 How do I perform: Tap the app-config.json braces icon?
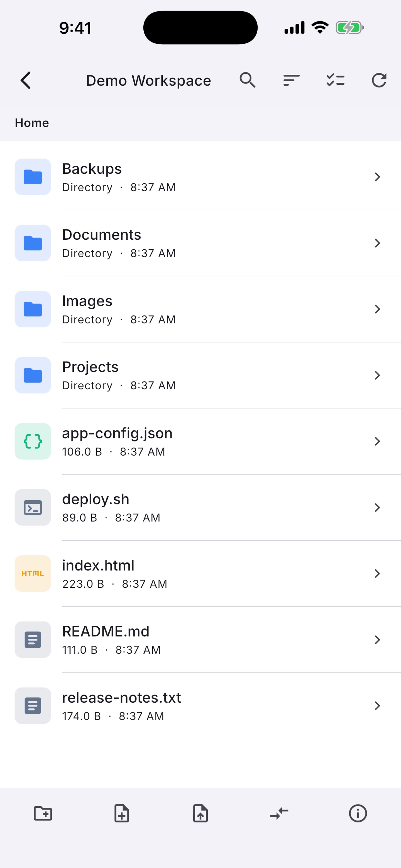click(x=33, y=441)
